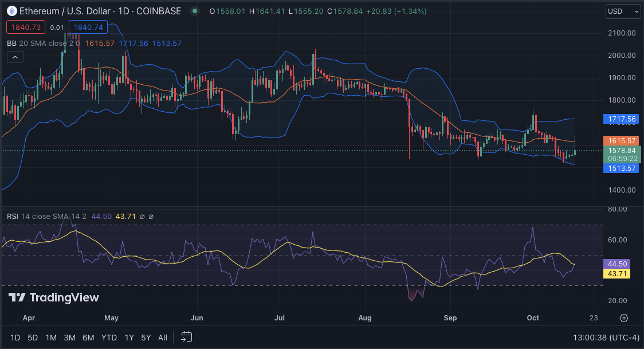Click the TradingView logo
This screenshot has width=644, height=349.
tap(54, 297)
